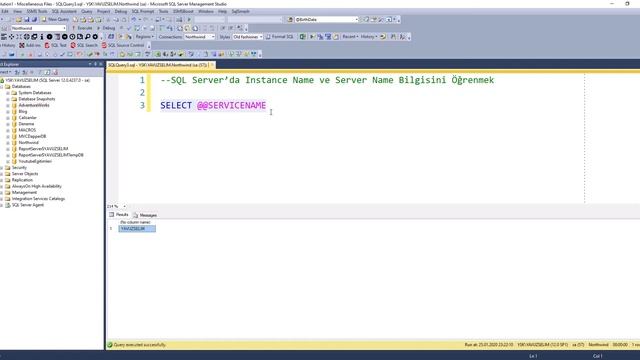Click the green play icon beside Excel icon
The image size is (640, 360).
coord(312,37)
